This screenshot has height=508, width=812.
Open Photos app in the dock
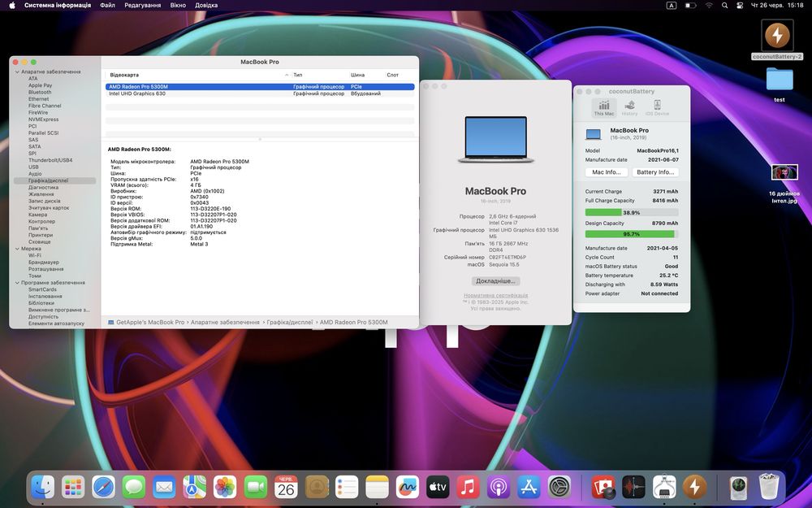click(225, 487)
